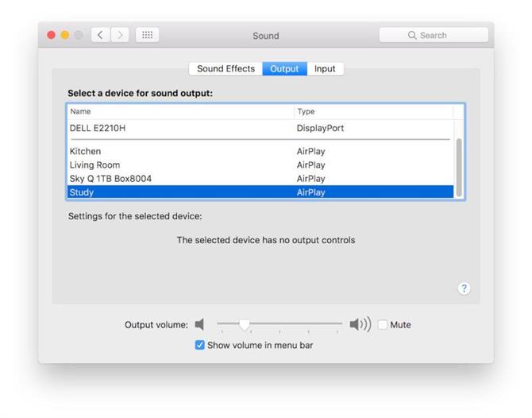This screenshot has height=418, width=532.
Task: Click the loud volume speaker icon
Action: 360,324
